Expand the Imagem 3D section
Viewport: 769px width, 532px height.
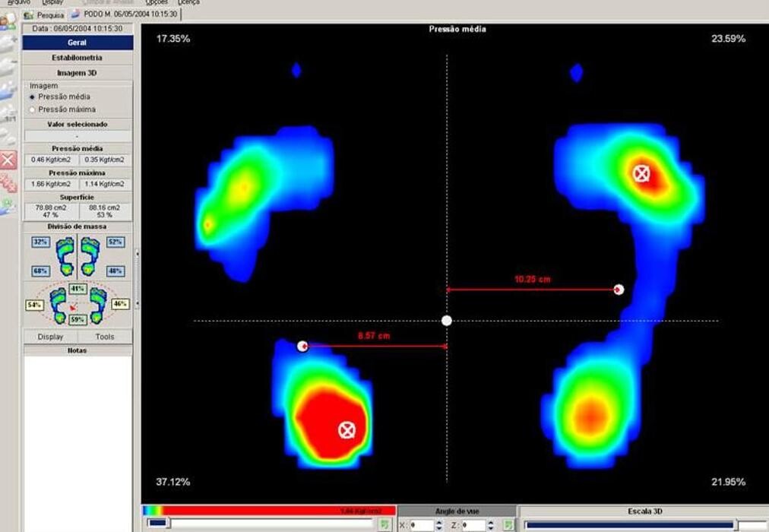click(x=78, y=73)
